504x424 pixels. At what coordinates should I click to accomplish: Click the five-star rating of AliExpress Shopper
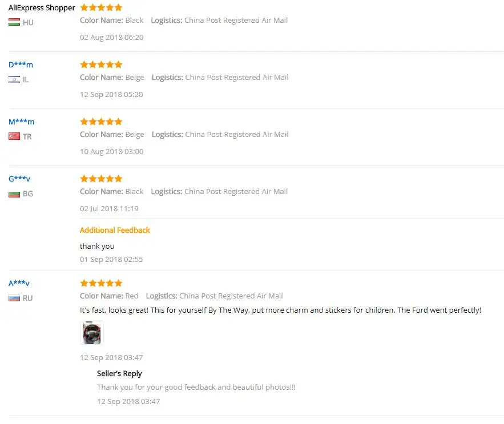tap(101, 7)
